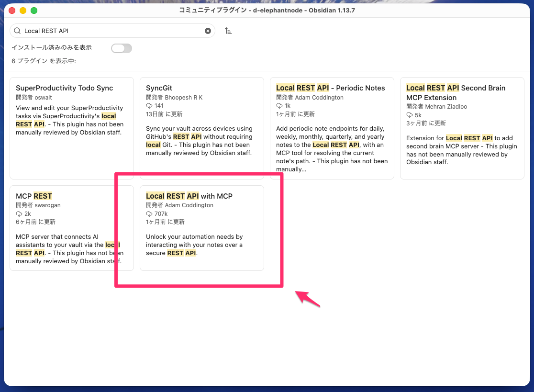This screenshot has width=534, height=392.
Task: Click Periodic Notes download count icon
Action: coord(279,106)
